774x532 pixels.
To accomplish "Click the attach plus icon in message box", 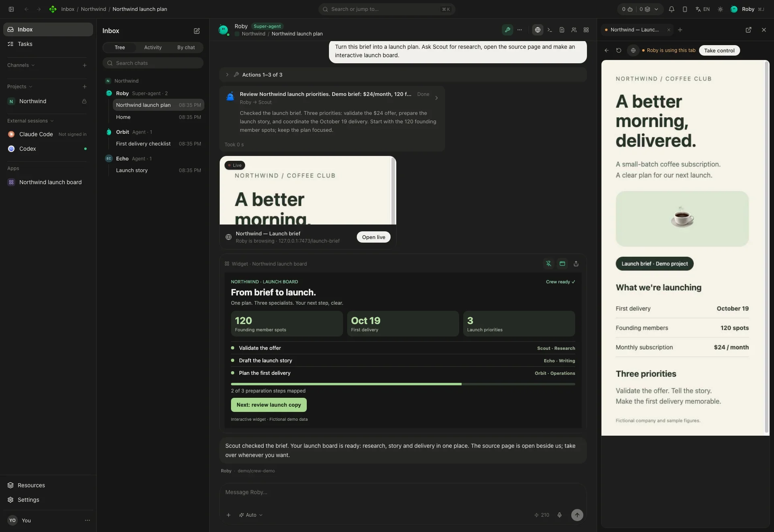I will [x=228, y=515].
